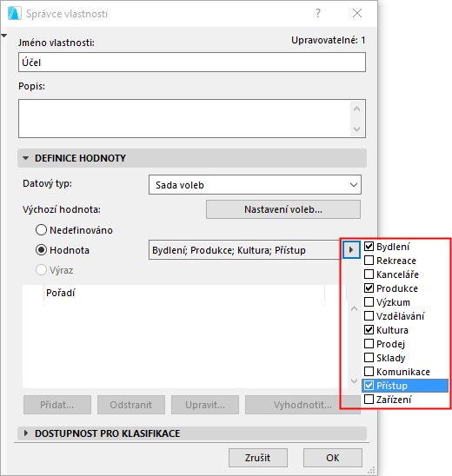Image resolution: width=452 pixels, height=476 pixels.
Task: Uncheck the highlighted Přístup checkbox
Action: point(369,386)
